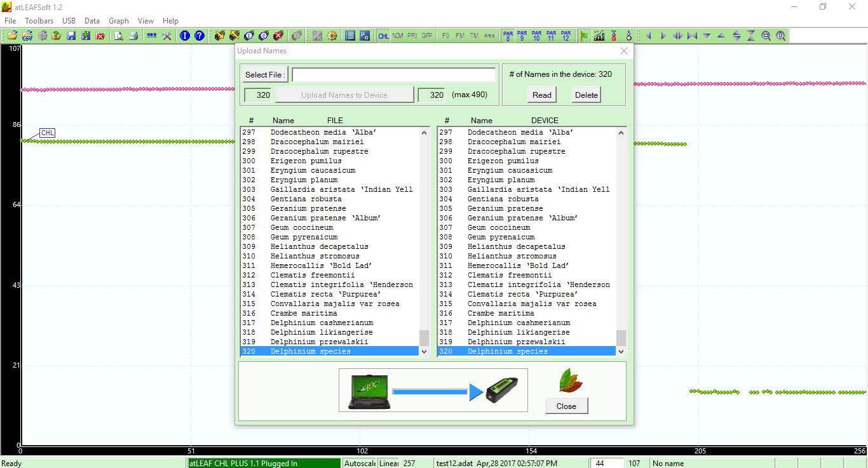This screenshot has height=468, width=868.
Task: Select Geranium pratense in the DEVICE list
Action: pyautogui.click(x=505, y=208)
